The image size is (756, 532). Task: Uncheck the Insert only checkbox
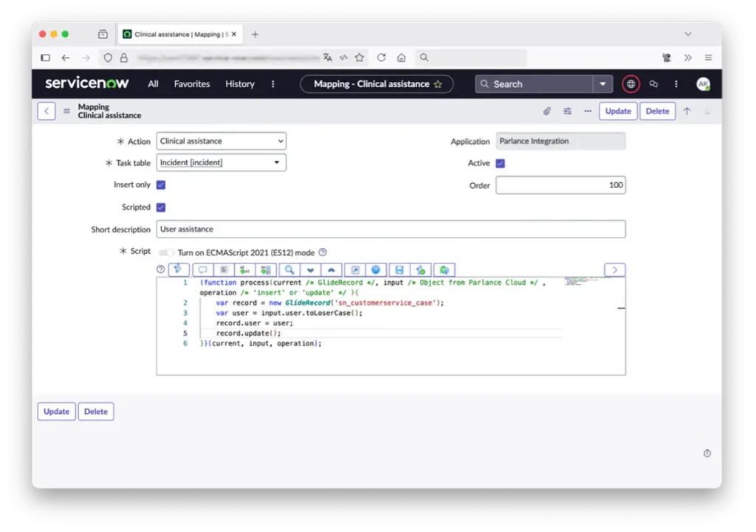[x=161, y=185]
